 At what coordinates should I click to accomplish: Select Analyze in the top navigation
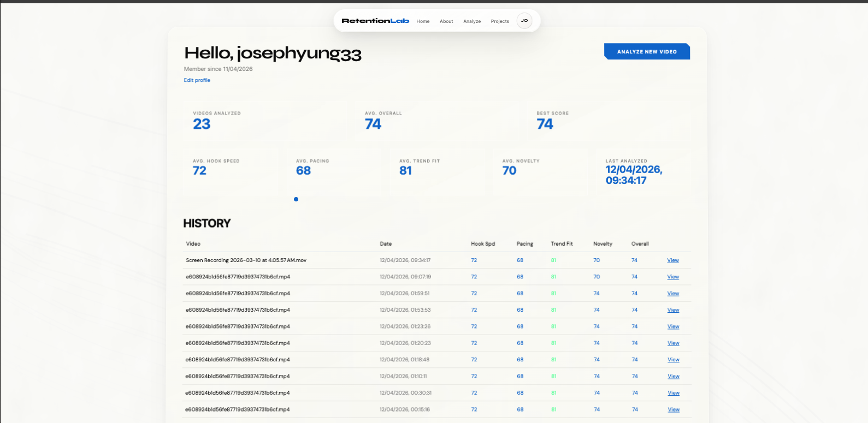[472, 21]
